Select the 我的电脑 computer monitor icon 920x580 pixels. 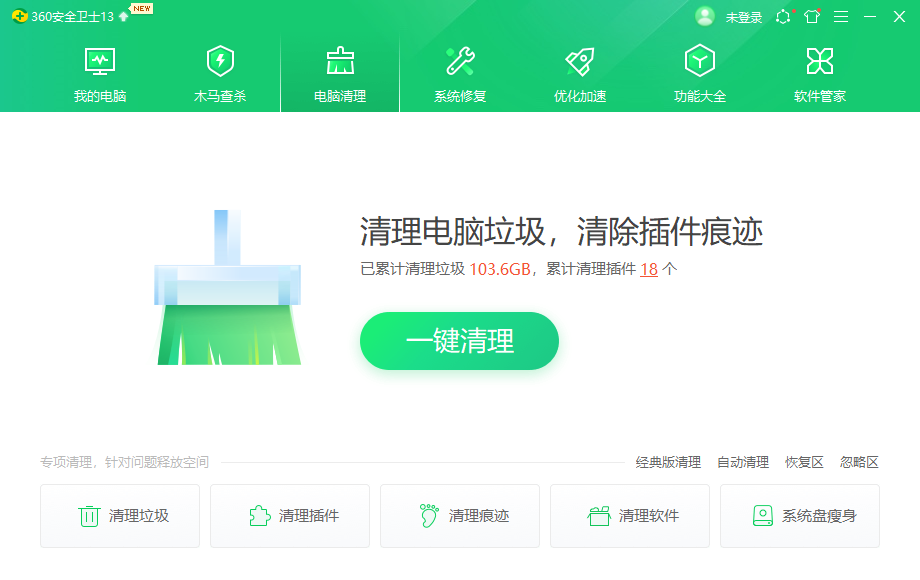point(98,61)
